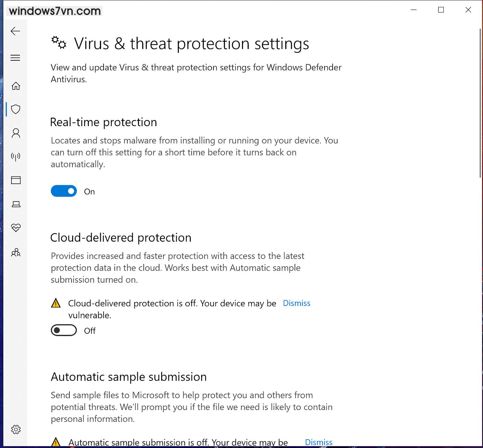Click the Cloud-delivered protection warning triangle
Viewport: 483px width, 448px height.
[56, 303]
